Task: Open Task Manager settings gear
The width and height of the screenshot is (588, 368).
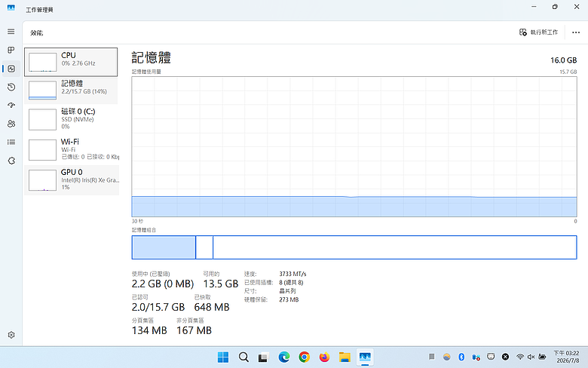Action: click(11, 335)
